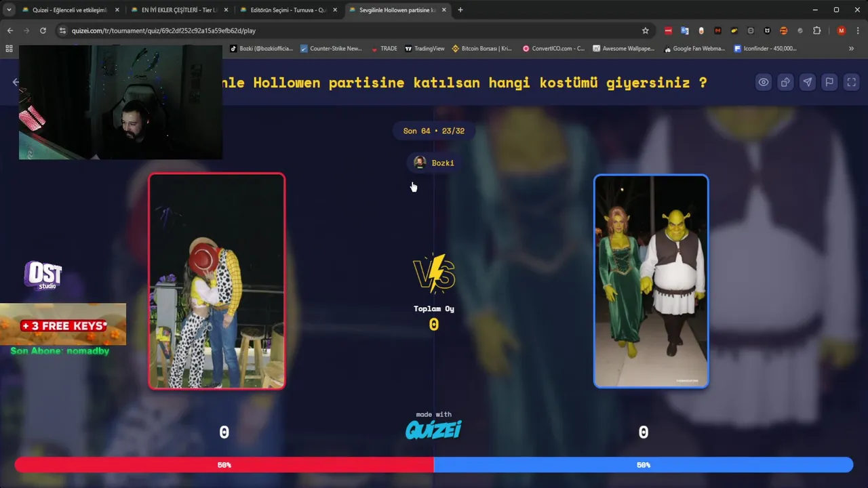Expand the hidden bookmarks chevron
The width and height of the screenshot is (868, 488).
pyautogui.click(x=851, y=49)
